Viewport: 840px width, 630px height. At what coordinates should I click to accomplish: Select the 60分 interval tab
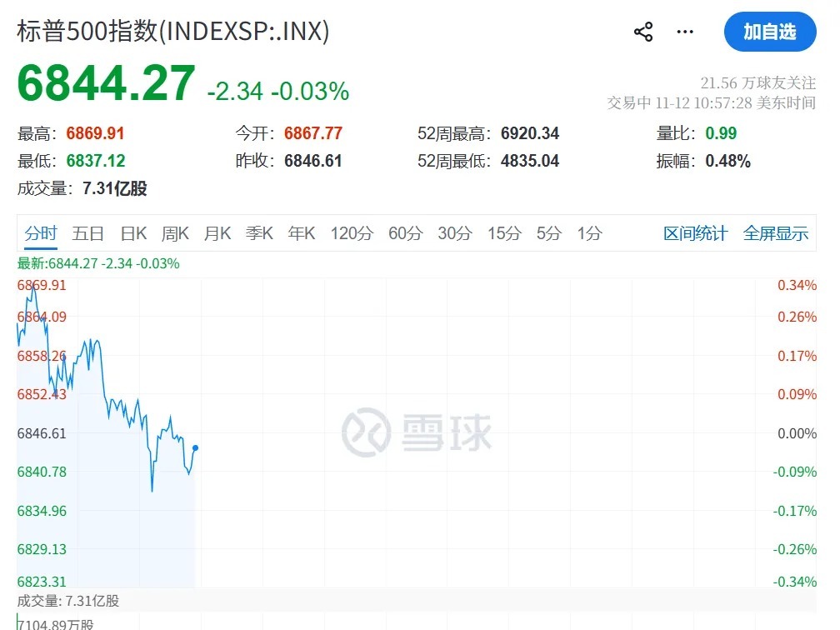406,233
